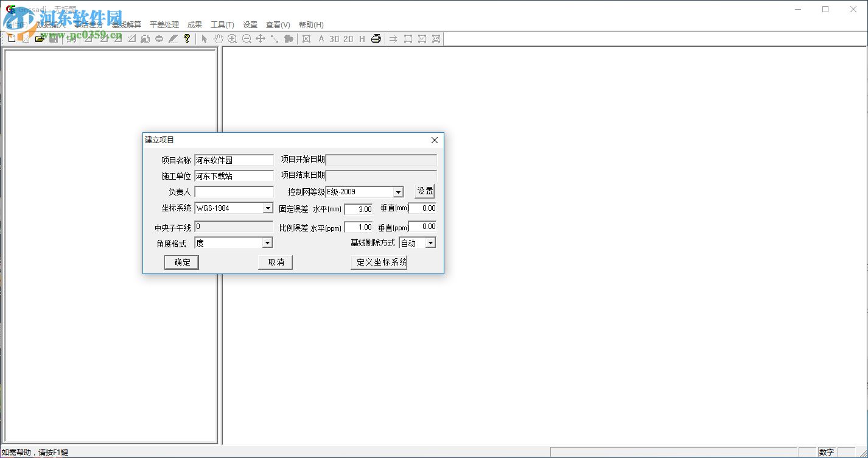Click the 设置 button beside 控制网等级
This screenshot has width=868, height=458.
pyautogui.click(x=425, y=191)
